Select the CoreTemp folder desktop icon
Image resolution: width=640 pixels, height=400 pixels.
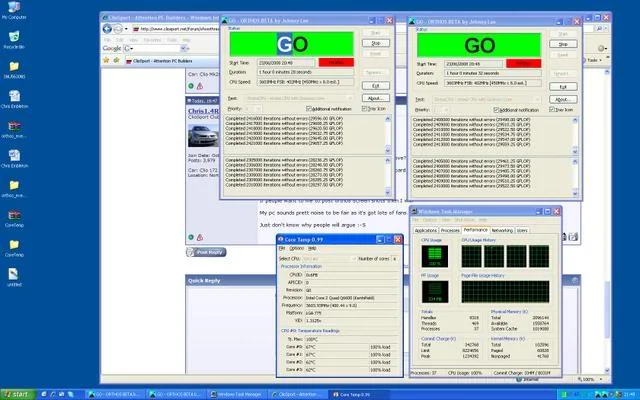click(x=14, y=244)
